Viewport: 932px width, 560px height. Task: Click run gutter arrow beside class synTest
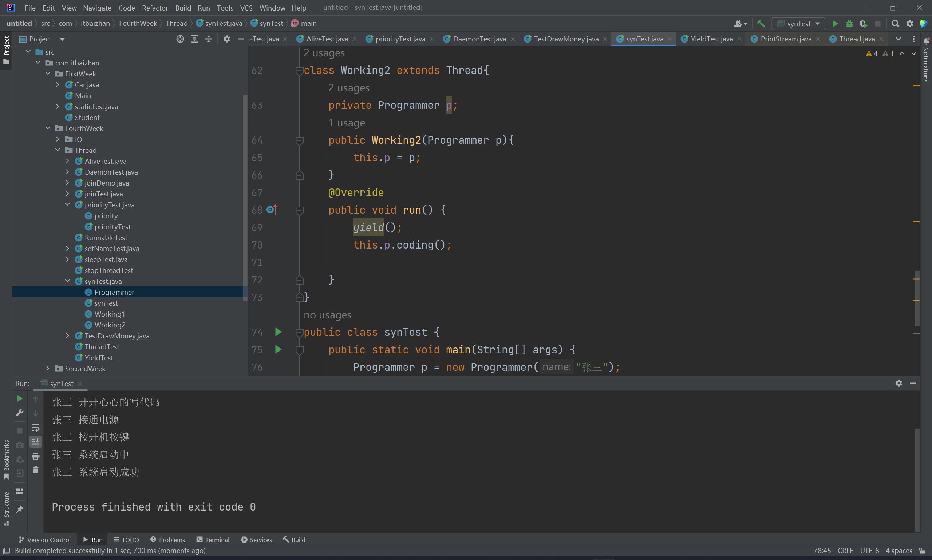278,332
